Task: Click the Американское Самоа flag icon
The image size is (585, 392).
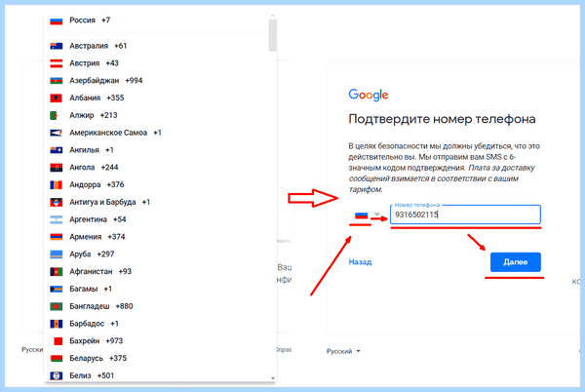Action: click(57, 133)
